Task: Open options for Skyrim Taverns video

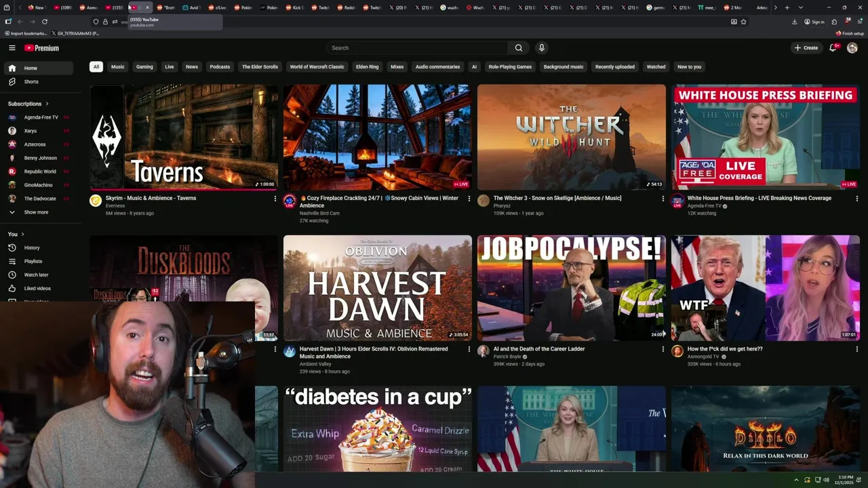Action: 275,199
